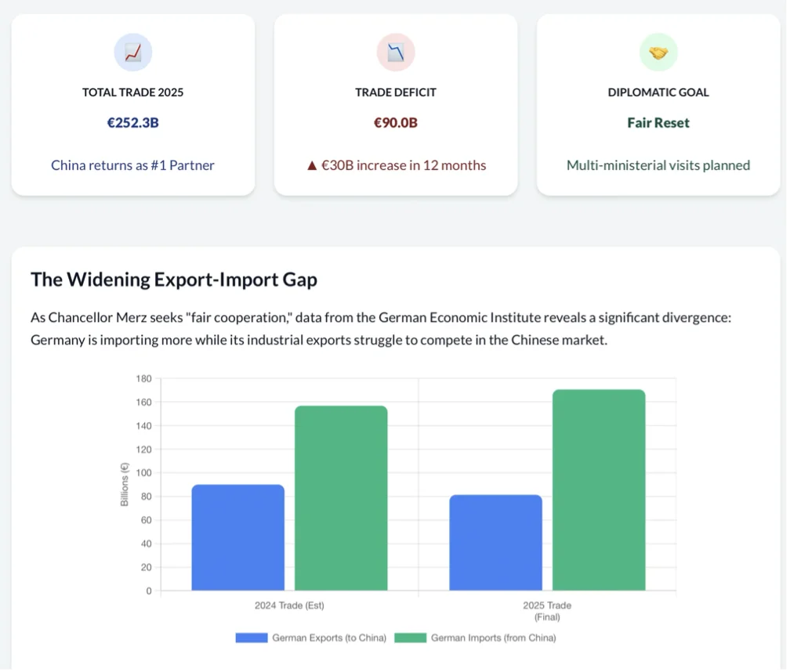
Task: Select the blue 2024 German Exports bar
Action: [237, 537]
